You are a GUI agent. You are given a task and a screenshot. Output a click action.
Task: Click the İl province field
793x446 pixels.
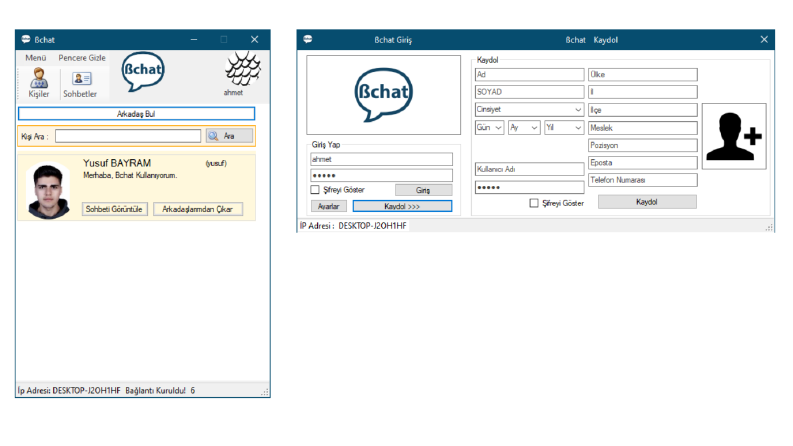643,92
